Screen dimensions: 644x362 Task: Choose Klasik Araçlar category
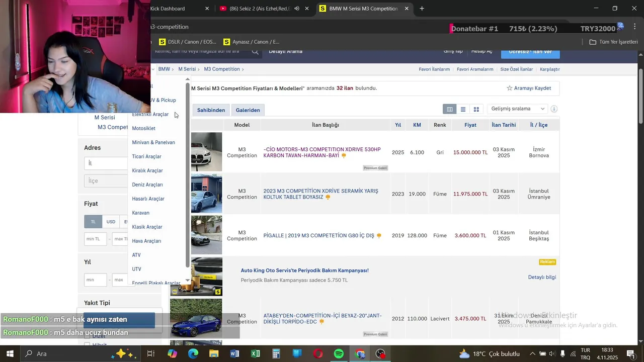147,227
